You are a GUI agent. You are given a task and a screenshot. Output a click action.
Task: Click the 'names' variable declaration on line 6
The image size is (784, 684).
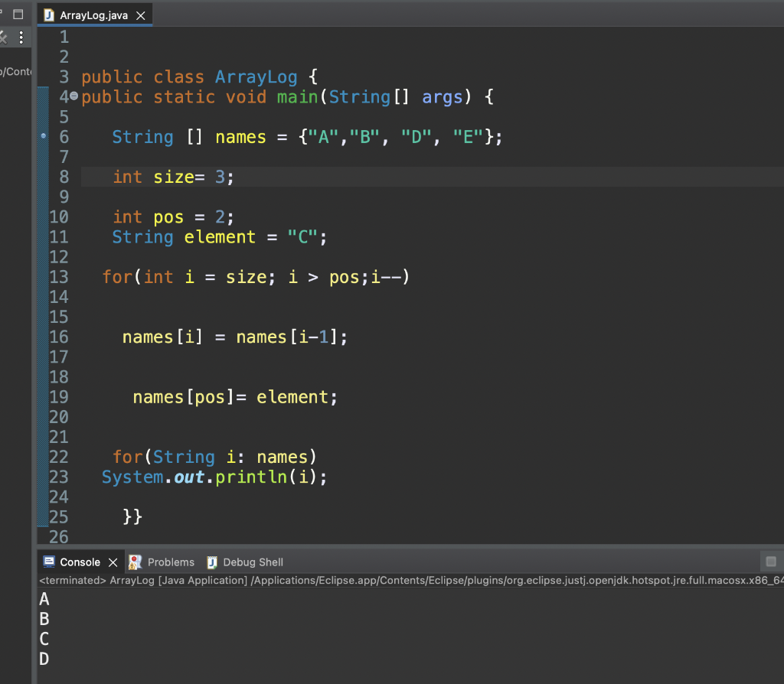click(x=240, y=137)
